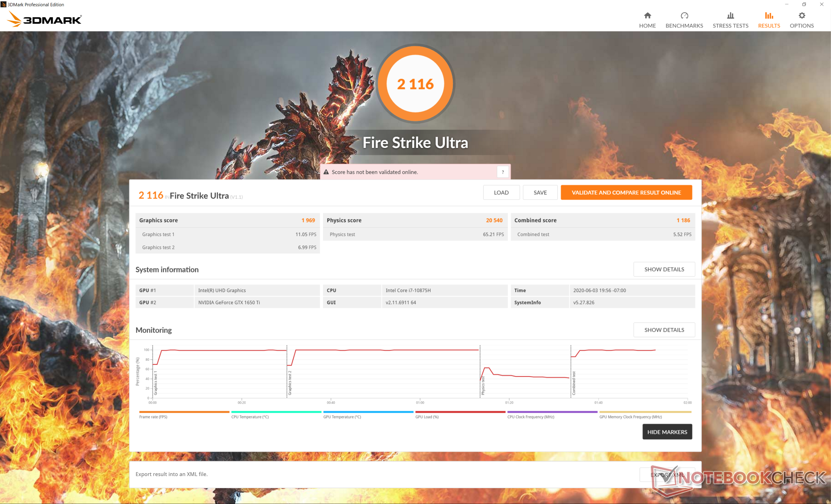This screenshot has width=831, height=504.
Task: Minimize the 3DMark window
Action: (x=787, y=4)
